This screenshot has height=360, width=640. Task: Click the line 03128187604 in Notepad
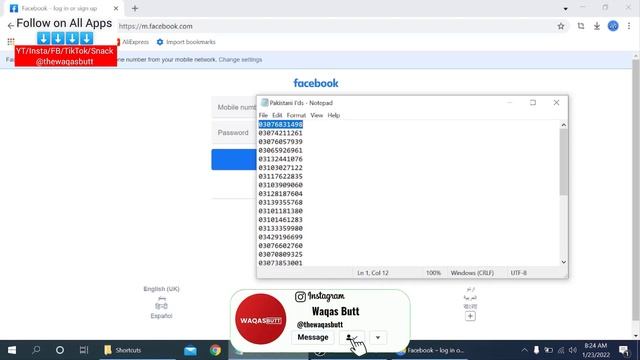(x=280, y=194)
